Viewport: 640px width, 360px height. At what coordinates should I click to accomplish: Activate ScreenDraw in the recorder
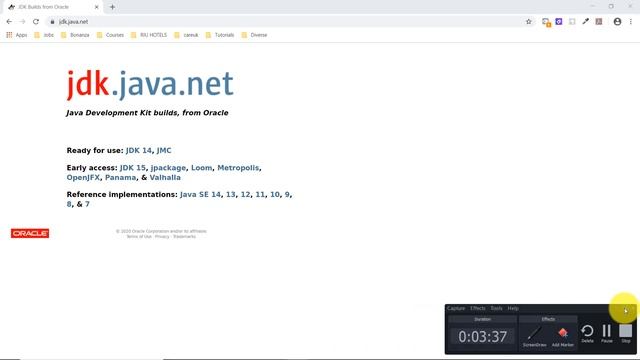[x=534, y=337]
